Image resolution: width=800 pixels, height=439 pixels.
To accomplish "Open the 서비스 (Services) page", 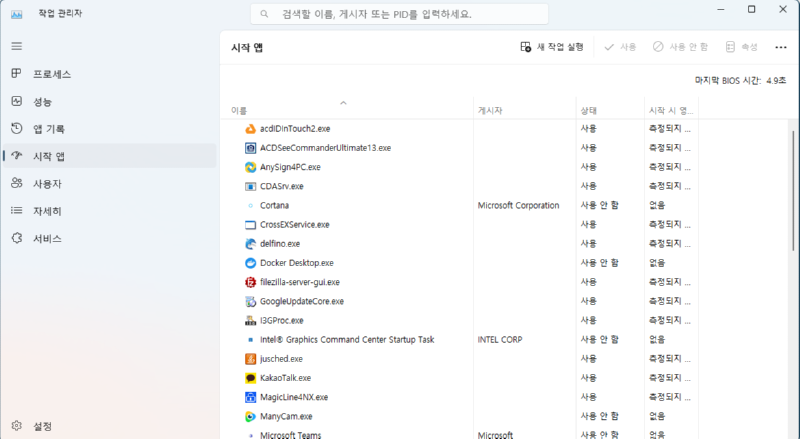I will pos(47,239).
